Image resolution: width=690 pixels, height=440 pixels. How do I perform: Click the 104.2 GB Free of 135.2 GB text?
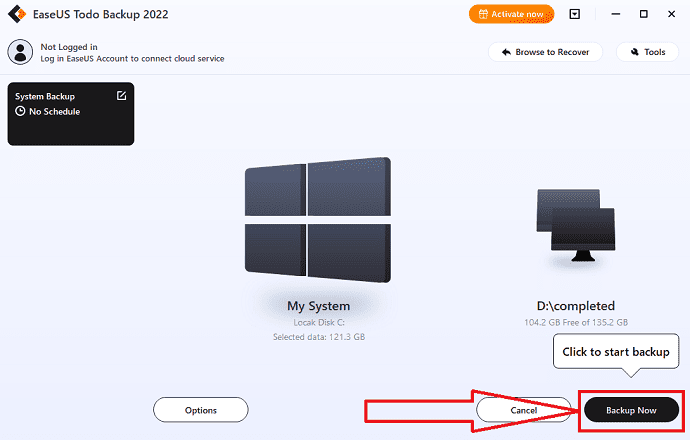click(576, 323)
